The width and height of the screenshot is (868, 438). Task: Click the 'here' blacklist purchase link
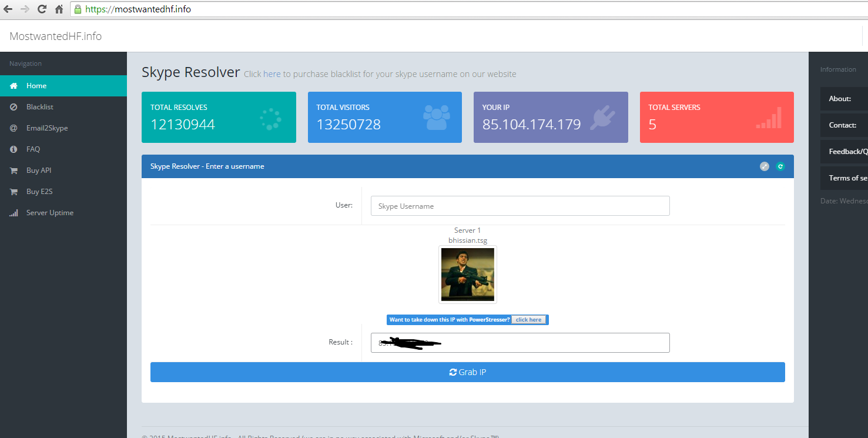tap(272, 74)
